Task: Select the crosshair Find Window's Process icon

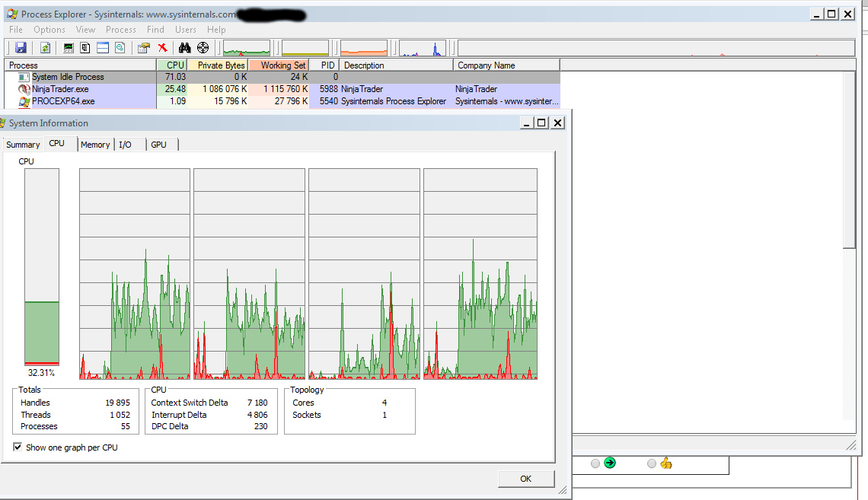Action: (x=203, y=48)
